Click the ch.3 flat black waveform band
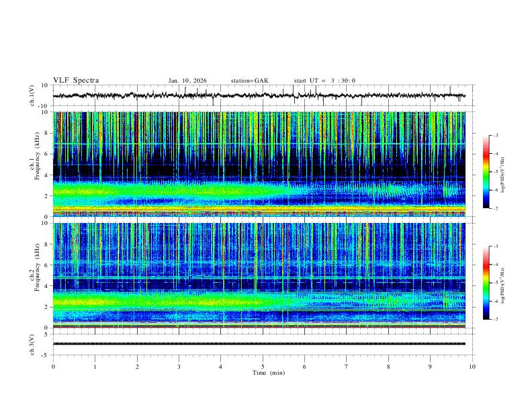532x411 pixels. (x=259, y=344)
